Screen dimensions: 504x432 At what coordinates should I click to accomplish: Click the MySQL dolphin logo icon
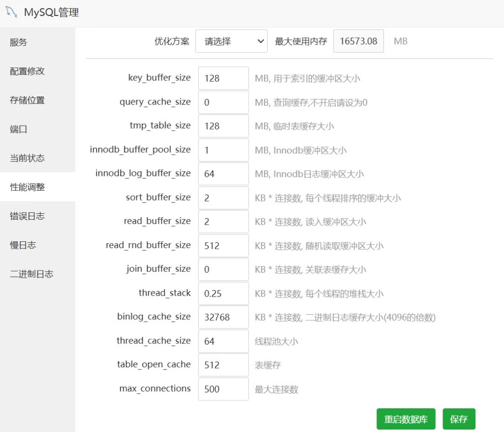[12, 12]
